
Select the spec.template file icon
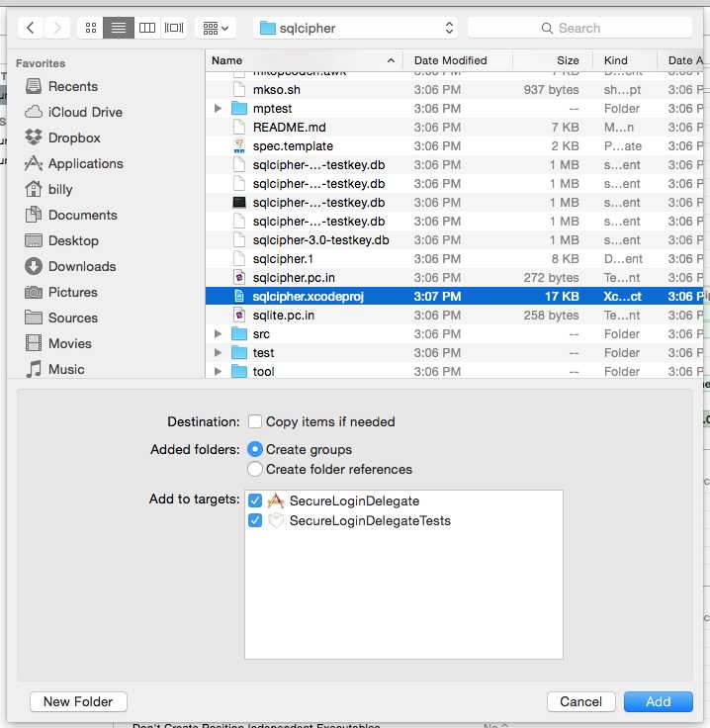pyautogui.click(x=239, y=145)
